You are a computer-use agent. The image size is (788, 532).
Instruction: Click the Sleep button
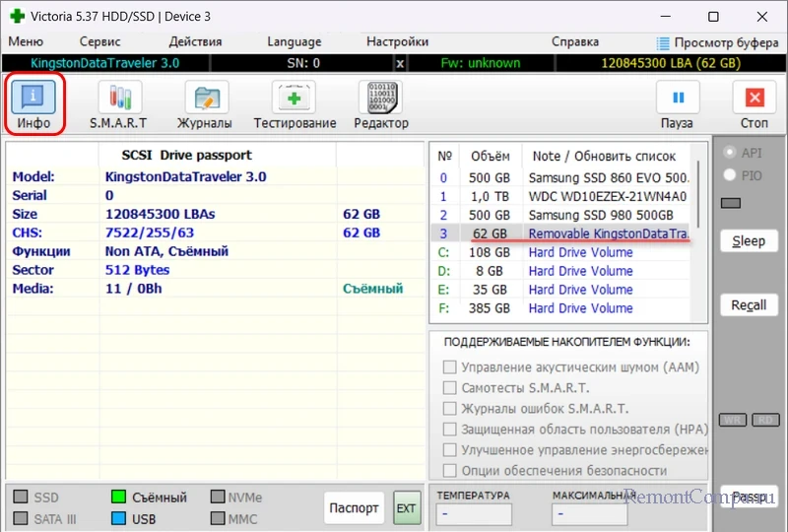(749, 241)
